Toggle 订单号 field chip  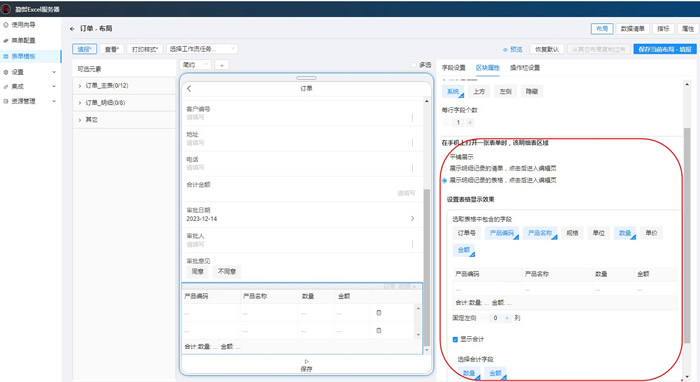(x=466, y=233)
